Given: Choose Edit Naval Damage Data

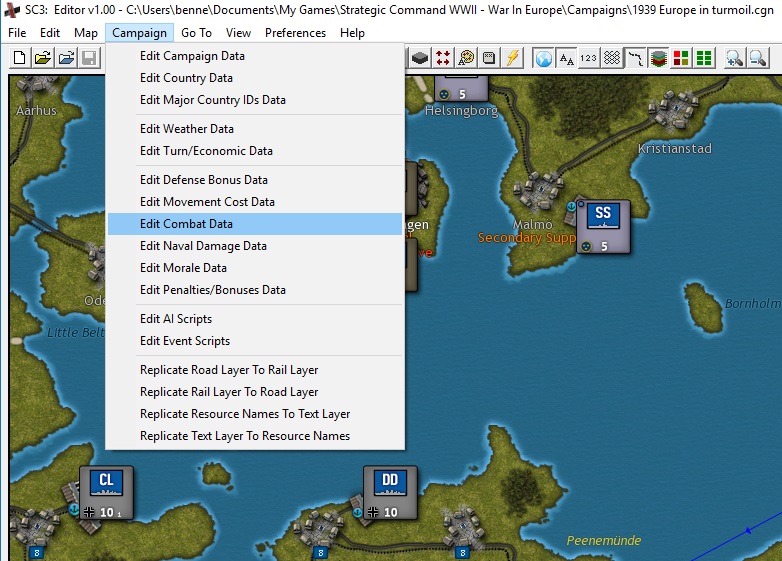Looking at the screenshot, I should tap(255, 246).
